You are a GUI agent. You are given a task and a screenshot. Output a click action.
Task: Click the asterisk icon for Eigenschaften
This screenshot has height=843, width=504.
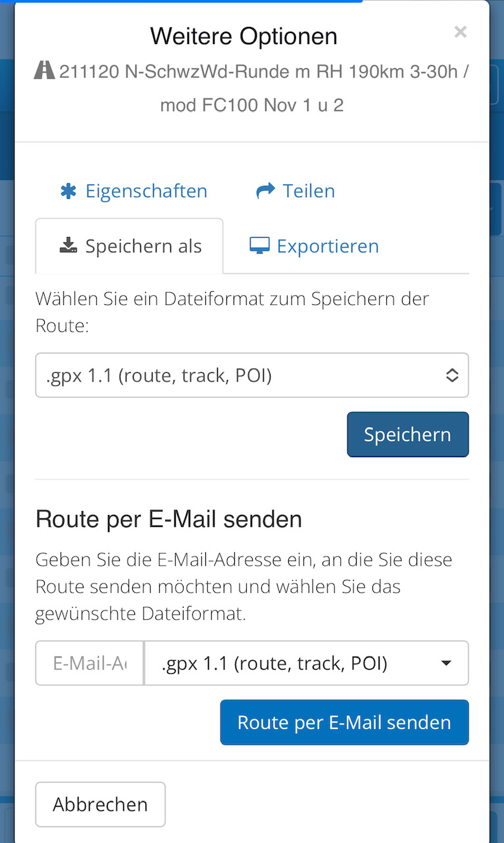[x=68, y=191]
